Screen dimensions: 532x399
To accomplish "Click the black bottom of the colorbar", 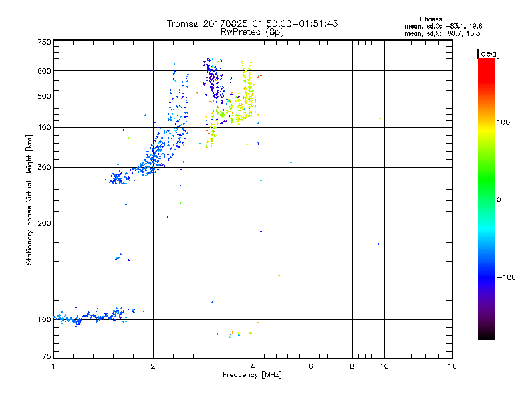I will click(487, 334).
